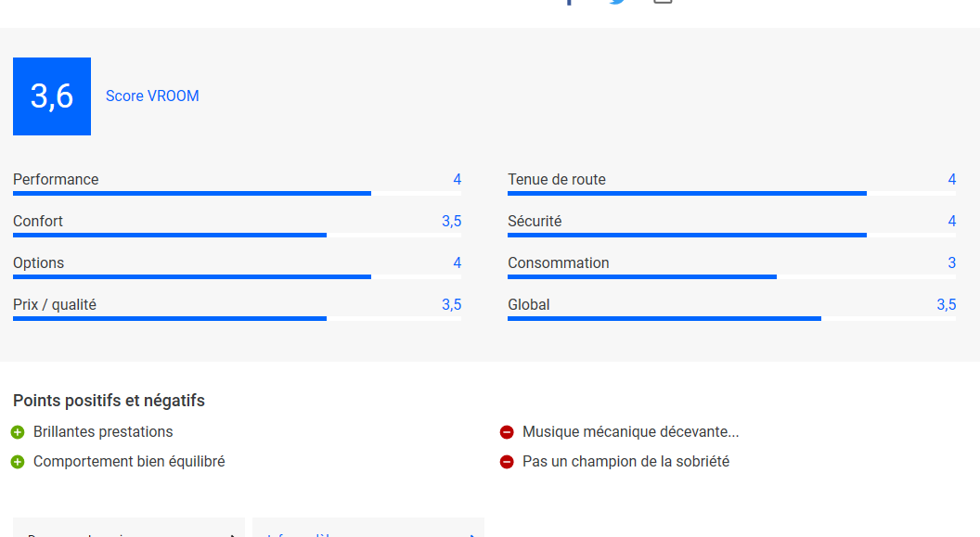Click the Global rating bar
The image size is (980, 537).
(x=731, y=318)
